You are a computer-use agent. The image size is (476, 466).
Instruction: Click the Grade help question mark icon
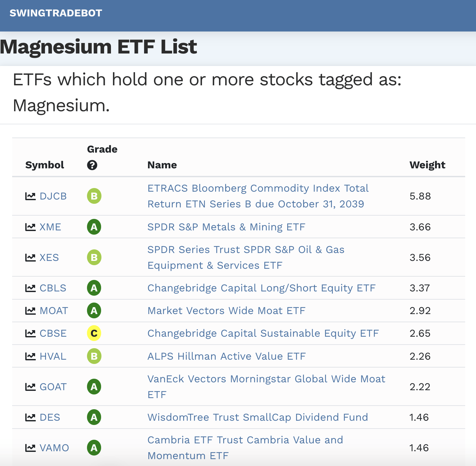tap(92, 165)
